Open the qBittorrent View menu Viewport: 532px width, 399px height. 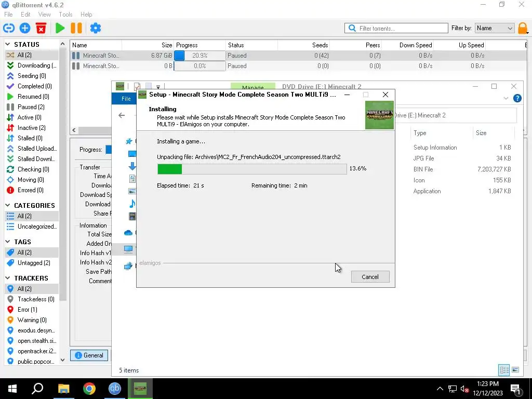pos(45,15)
